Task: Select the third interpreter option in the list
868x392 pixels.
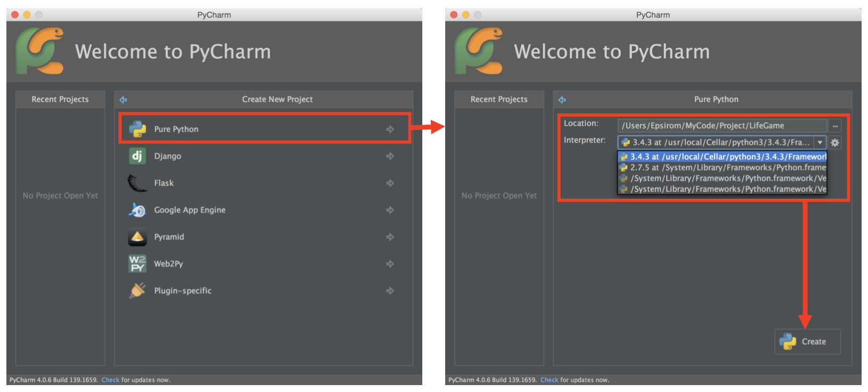Action: (x=722, y=178)
